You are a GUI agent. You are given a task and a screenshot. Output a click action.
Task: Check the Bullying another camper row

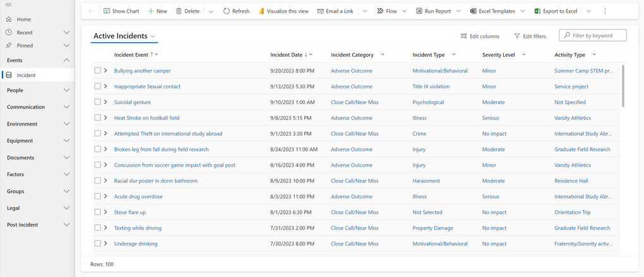click(x=98, y=71)
